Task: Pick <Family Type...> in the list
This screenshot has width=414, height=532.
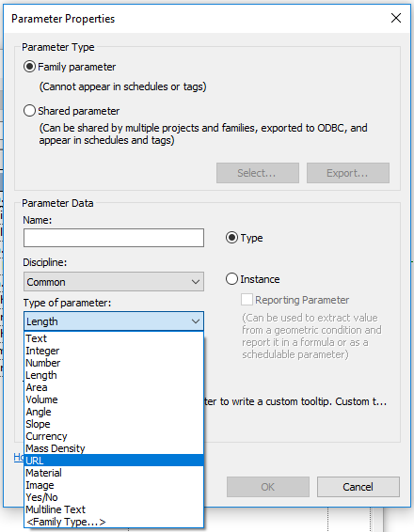Action: [114, 522]
